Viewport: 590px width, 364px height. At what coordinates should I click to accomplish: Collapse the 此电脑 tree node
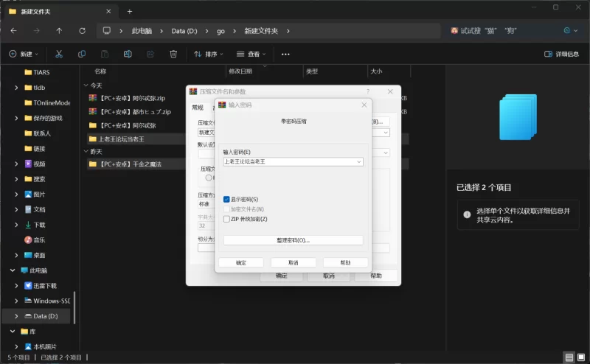(x=13, y=270)
